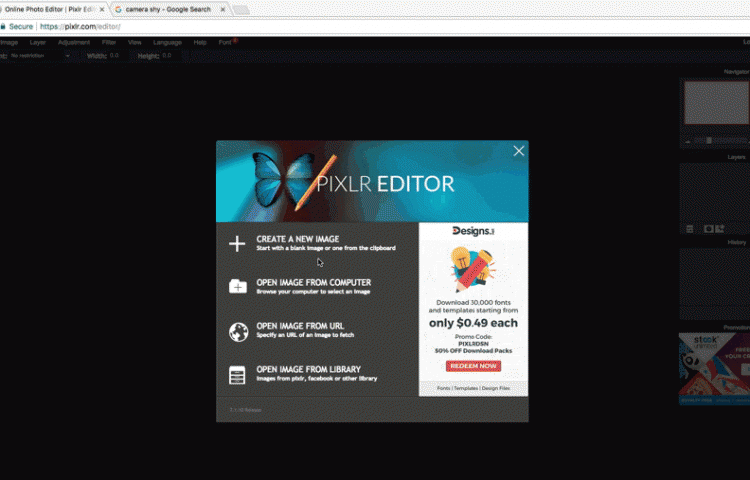Screen dimensions: 750x480
Task: Open the stock promotion banner
Action: pyautogui.click(x=714, y=369)
